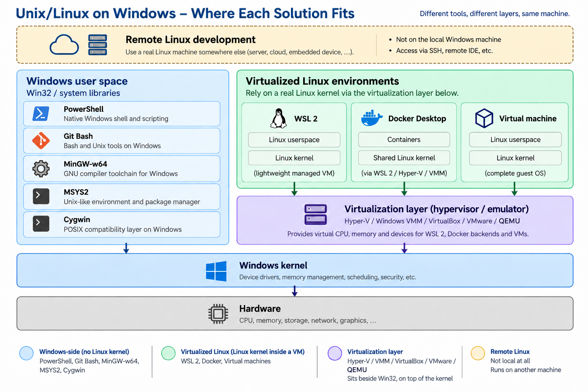This screenshot has width=588, height=392.
Task: Click 'CPU, memory, storage, network, graphics' description
Action: point(308,320)
